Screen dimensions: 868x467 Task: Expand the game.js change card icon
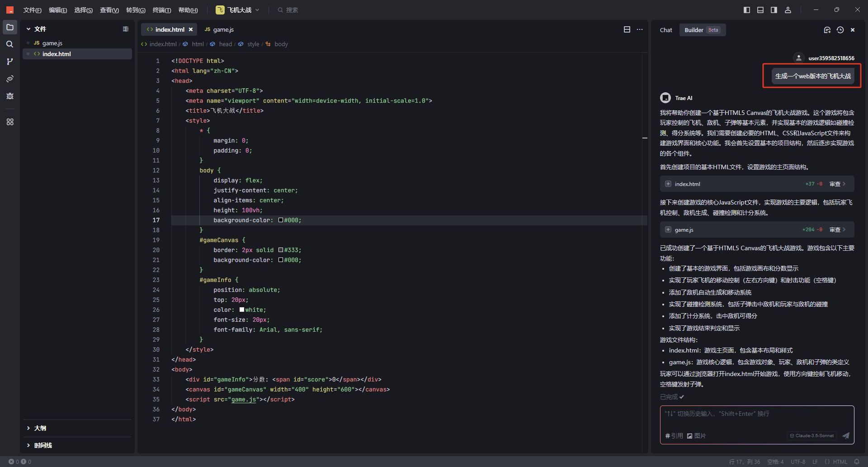point(668,230)
